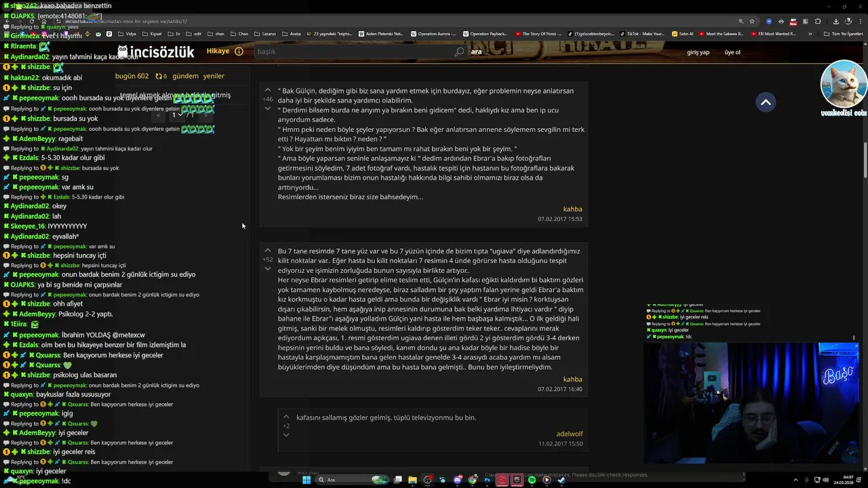Click the üye ol link
Image resolution: width=868 pixels, height=488 pixels.
[x=732, y=52]
